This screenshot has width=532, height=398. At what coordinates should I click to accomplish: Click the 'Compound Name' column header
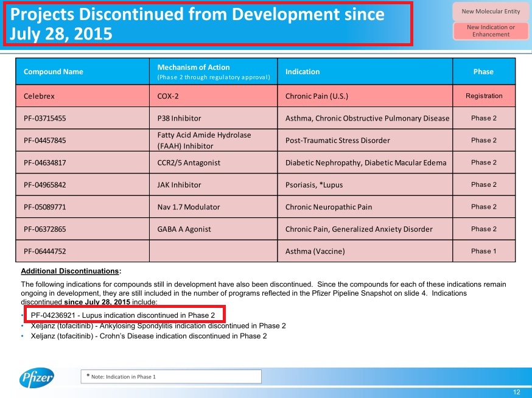point(82,72)
